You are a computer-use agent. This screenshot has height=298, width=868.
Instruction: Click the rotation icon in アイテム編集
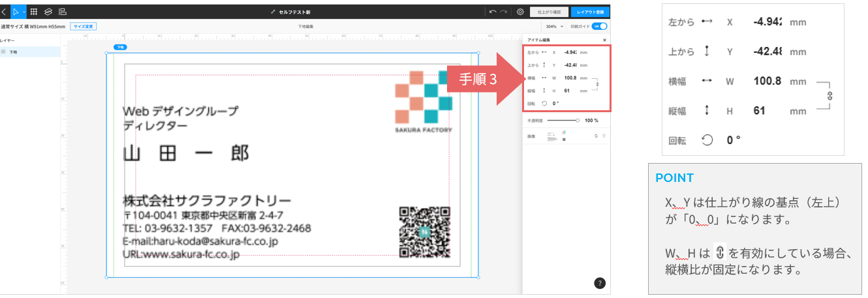coord(544,103)
